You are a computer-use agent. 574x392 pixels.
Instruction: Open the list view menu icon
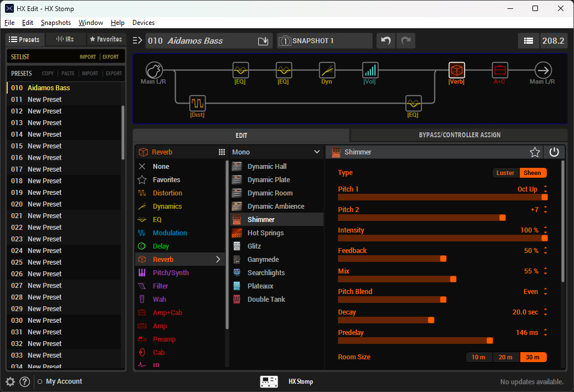coord(528,40)
